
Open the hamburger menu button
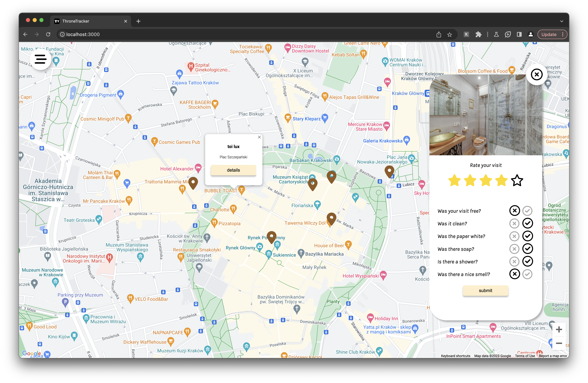41,59
